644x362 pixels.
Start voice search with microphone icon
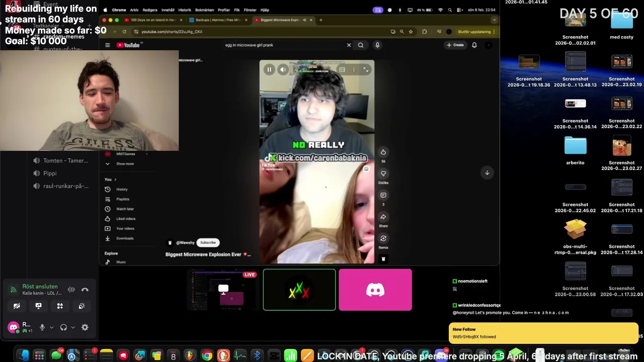click(377, 45)
